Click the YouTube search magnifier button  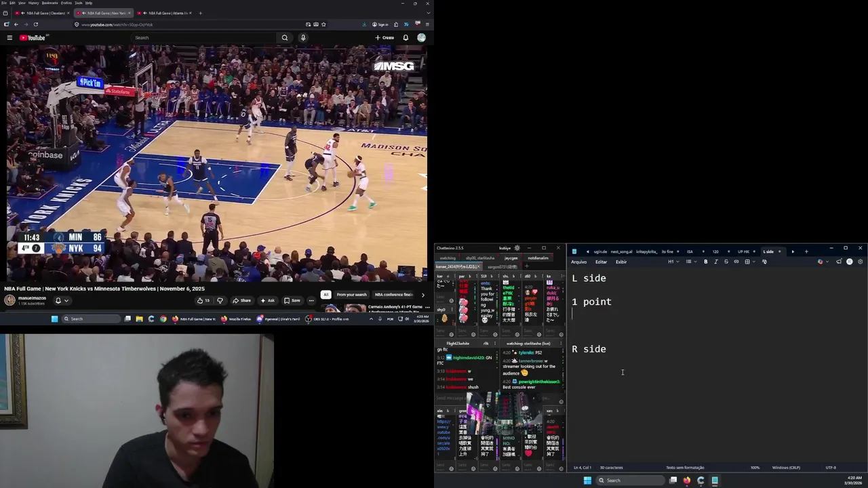point(285,38)
